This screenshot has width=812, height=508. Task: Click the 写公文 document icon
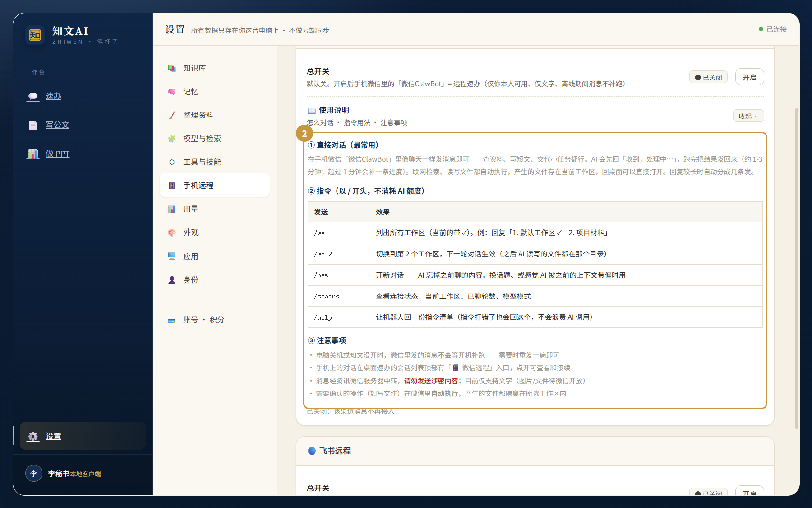[33, 125]
